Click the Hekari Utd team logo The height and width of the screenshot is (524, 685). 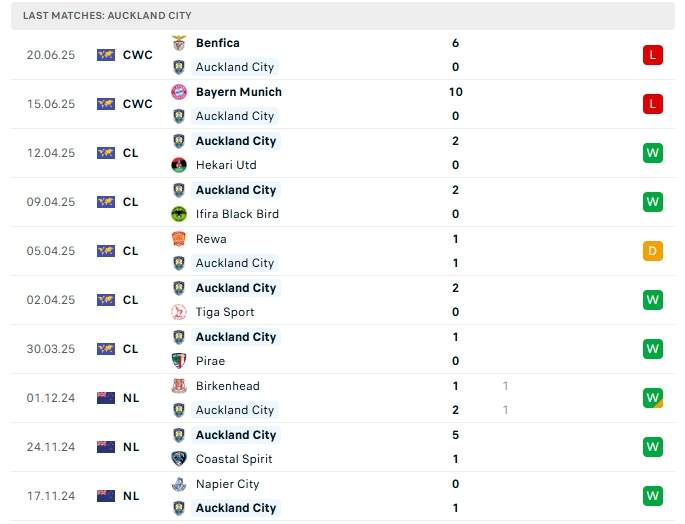pyautogui.click(x=179, y=165)
